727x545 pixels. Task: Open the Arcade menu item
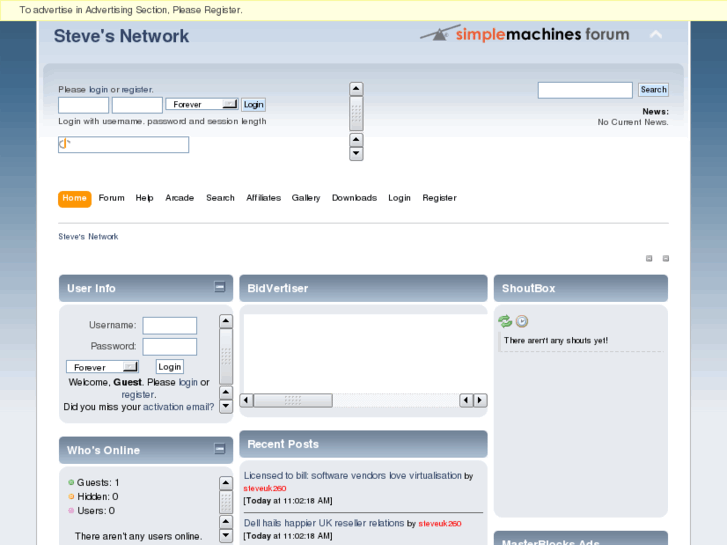(x=179, y=198)
